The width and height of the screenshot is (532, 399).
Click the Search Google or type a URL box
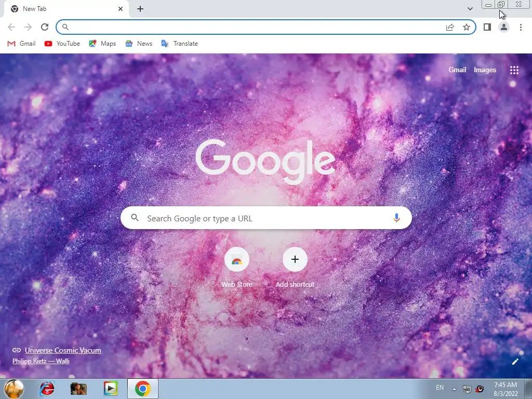tap(266, 218)
